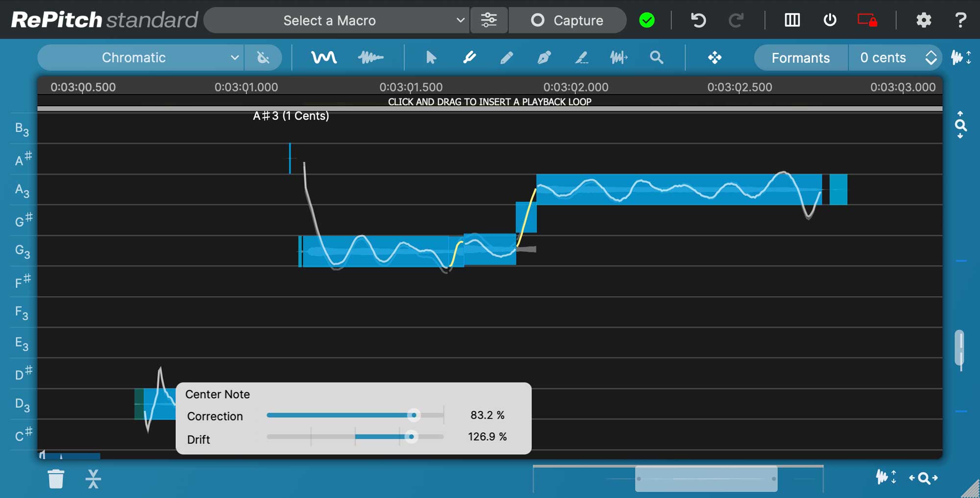Select the line draw tool

click(581, 57)
